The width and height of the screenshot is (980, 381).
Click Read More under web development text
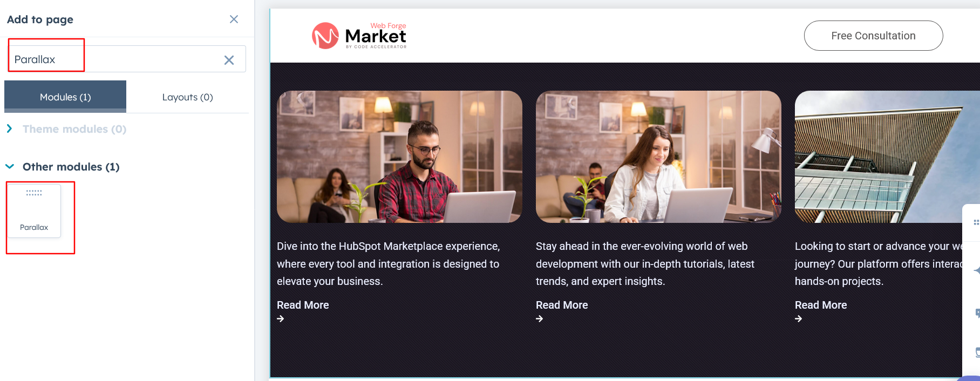(562, 305)
